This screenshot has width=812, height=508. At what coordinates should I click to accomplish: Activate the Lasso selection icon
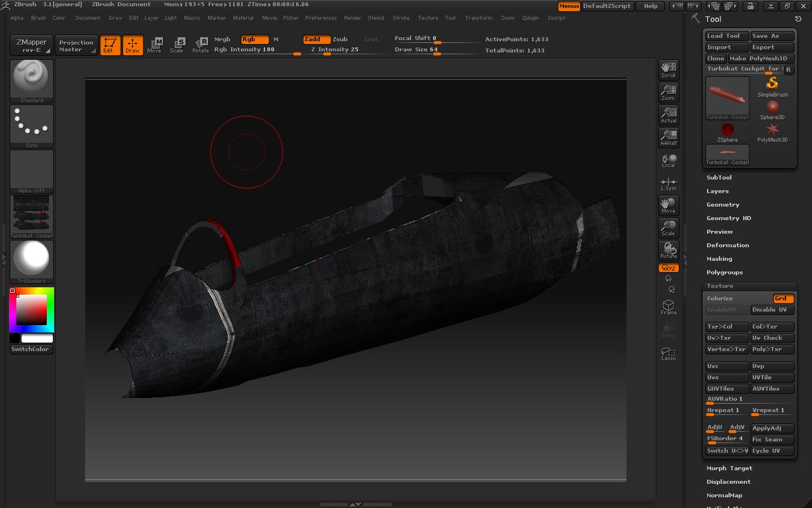pos(668,353)
